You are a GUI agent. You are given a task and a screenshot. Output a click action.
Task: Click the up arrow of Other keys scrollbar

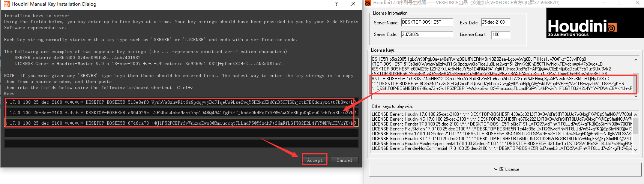tap(636, 114)
